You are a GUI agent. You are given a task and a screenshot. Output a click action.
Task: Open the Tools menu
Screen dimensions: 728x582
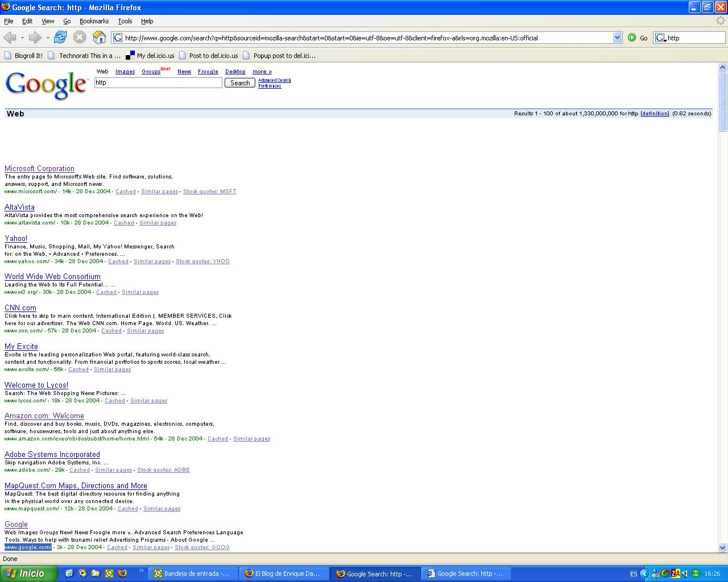pyautogui.click(x=125, y=21)
